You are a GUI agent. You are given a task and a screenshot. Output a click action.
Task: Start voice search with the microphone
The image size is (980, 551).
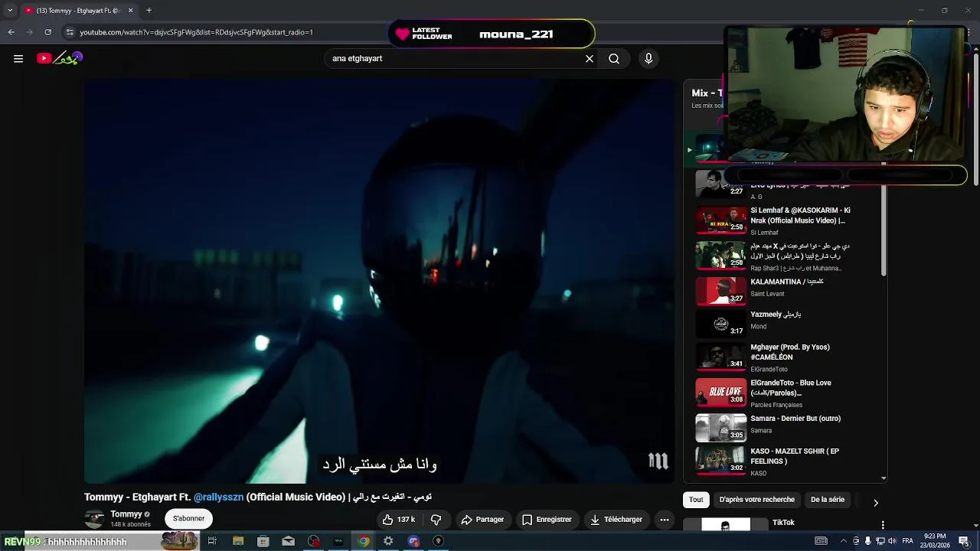click(648, 58)
